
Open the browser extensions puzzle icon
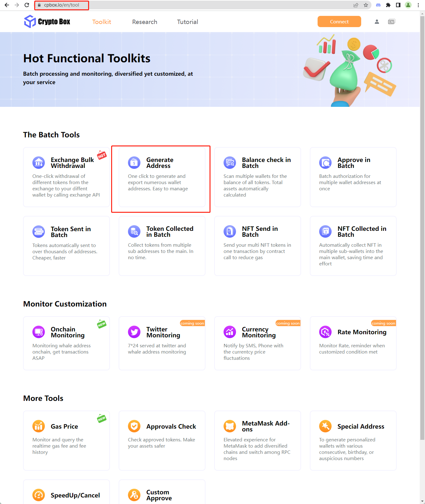click(388, 5)
